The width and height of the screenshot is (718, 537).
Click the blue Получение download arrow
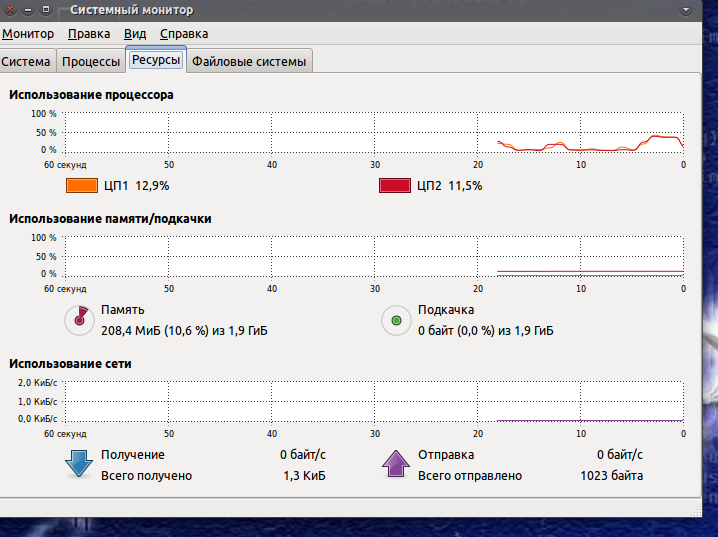pos(78,464)
